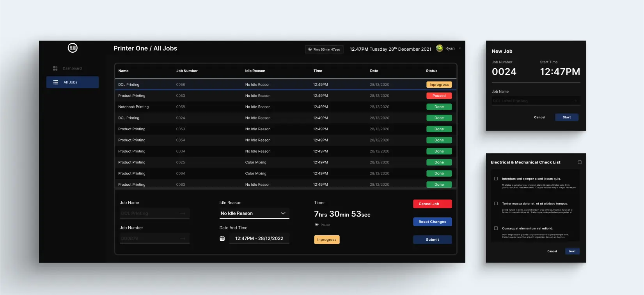Open the Dashboard menu item
Viewport: 644px width, 295px height.
(x=72, y=68)
